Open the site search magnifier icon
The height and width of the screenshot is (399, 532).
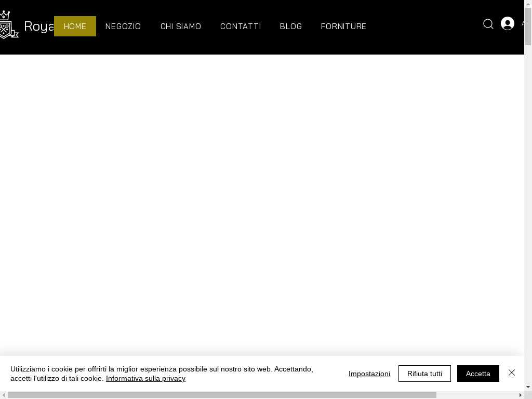pyautogui.click(x=488, y=24)
